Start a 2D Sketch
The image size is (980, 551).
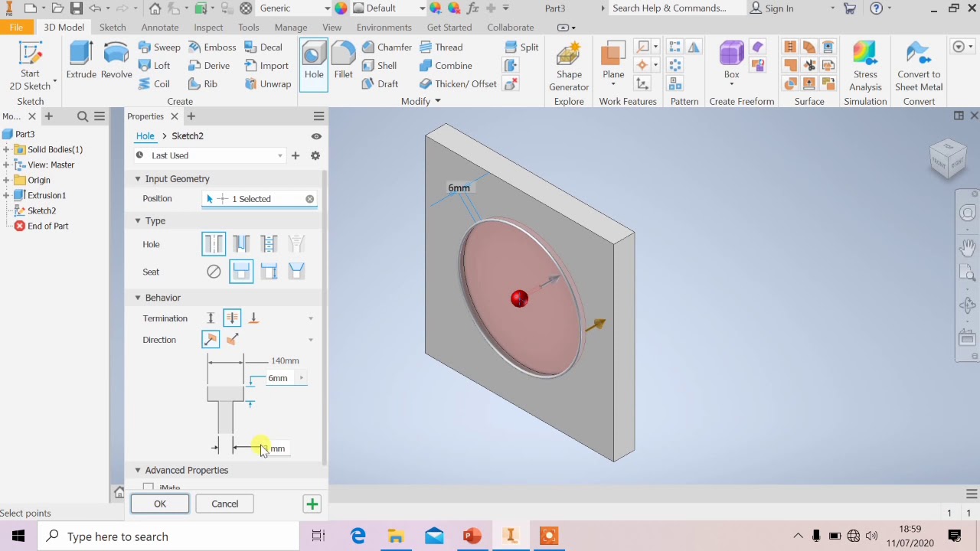tap(31, 67)
